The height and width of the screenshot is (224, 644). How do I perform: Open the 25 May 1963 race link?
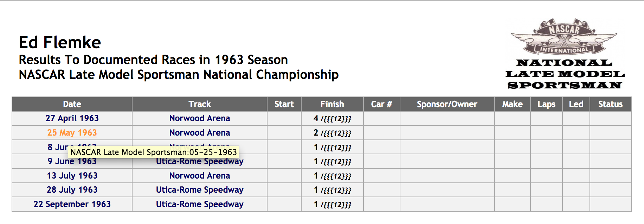[72, 133]
